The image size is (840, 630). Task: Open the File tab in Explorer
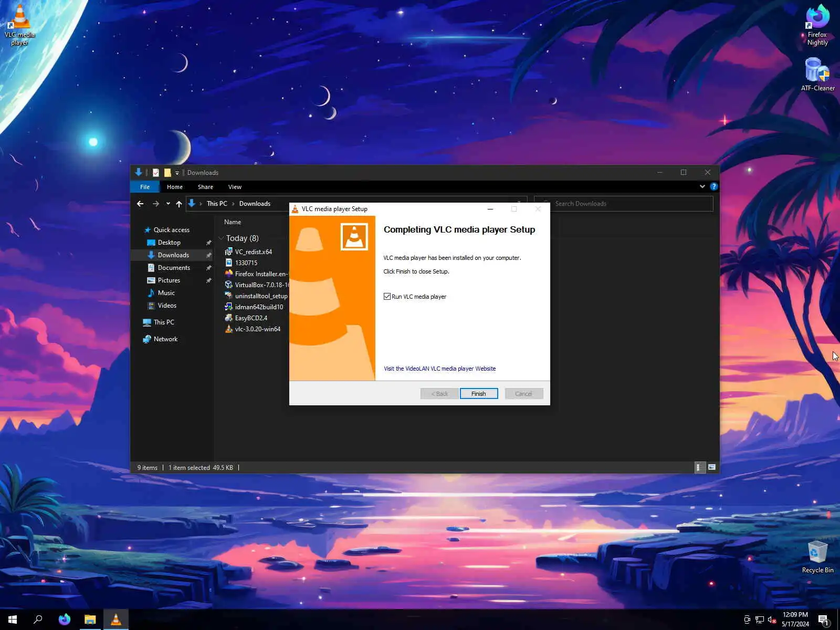point(145,187)
